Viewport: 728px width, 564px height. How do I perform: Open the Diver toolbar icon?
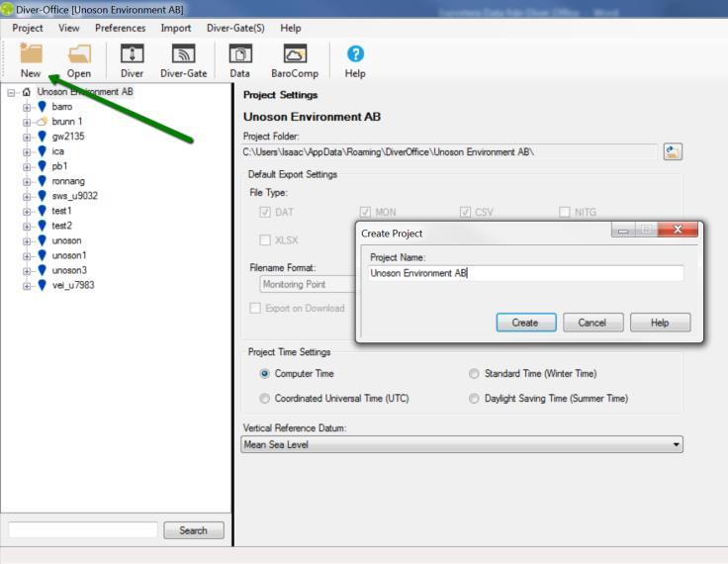pyautogui.click(x=132, y=53)
